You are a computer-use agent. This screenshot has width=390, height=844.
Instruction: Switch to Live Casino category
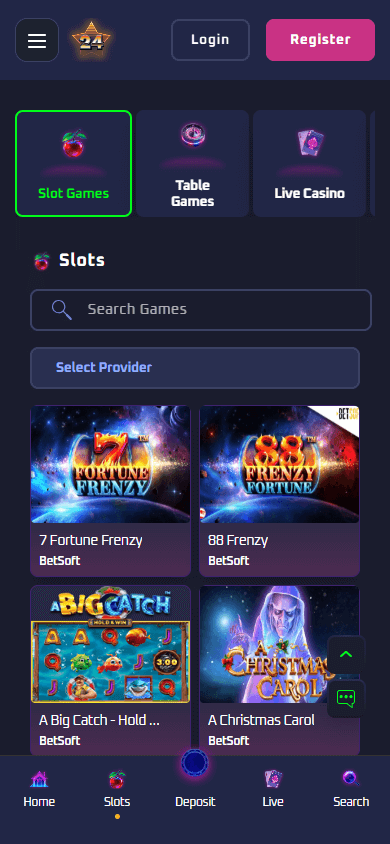[x=309, y=164]
